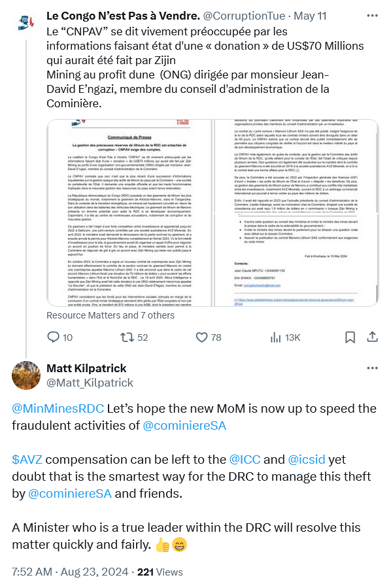Open more options for the CNPAV tweet
This screenshot has width=391, height=588.
(x=372, y=16)
